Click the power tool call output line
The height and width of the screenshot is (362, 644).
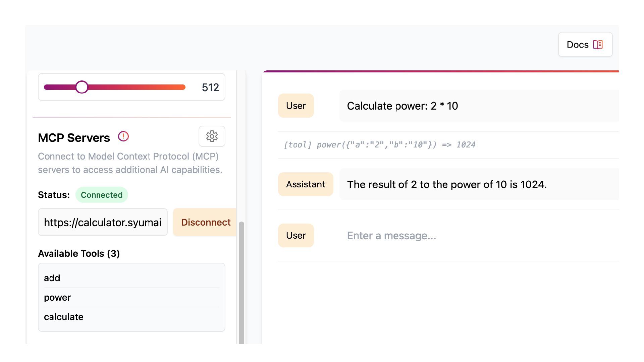(x=379, y=145)
